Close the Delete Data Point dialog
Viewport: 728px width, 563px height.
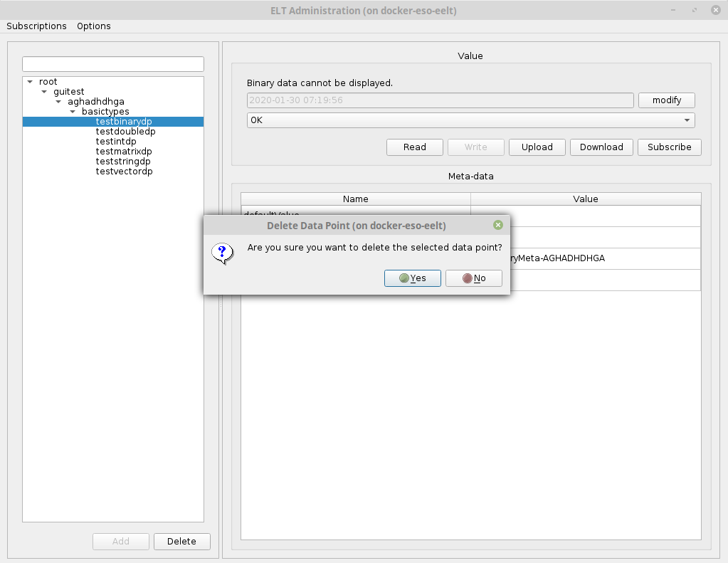click(x=498, y=225)
